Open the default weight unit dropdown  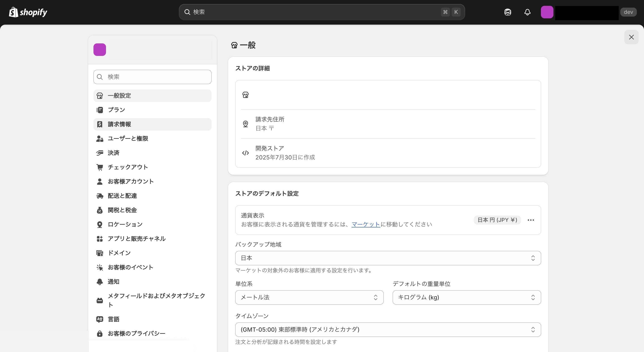point(466,297)
